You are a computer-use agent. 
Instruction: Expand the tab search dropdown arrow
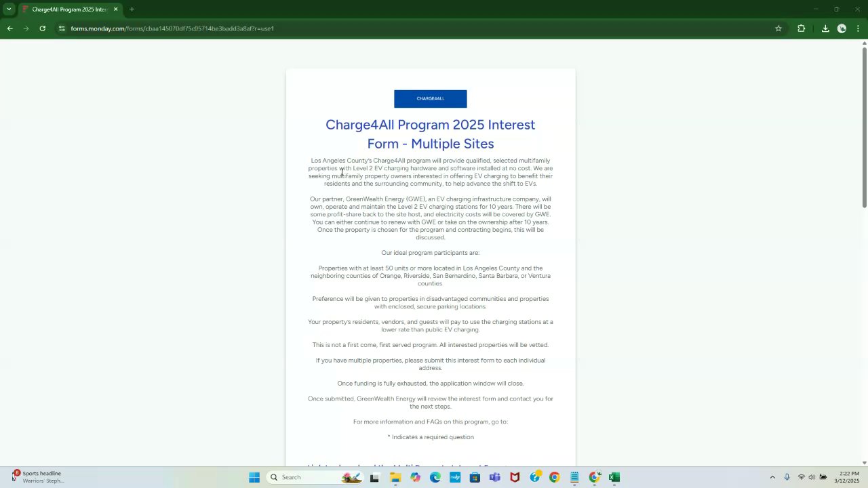[9, 9]
